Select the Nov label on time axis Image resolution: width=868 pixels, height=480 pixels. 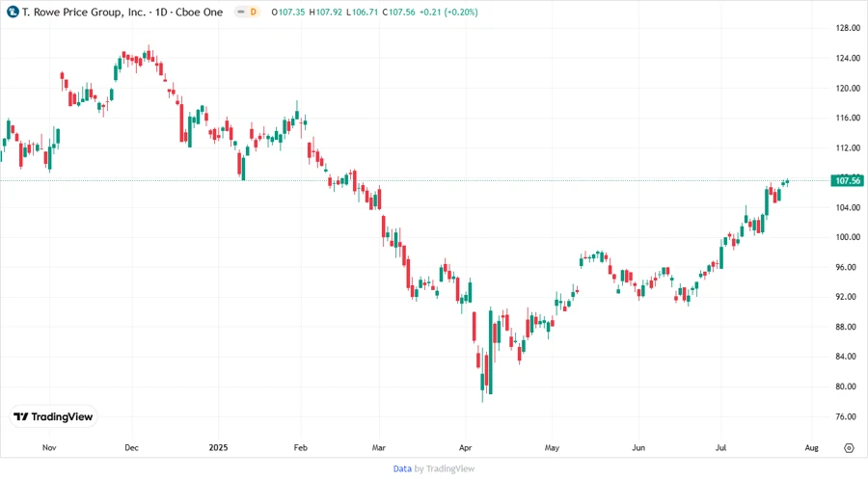point(49,447)
